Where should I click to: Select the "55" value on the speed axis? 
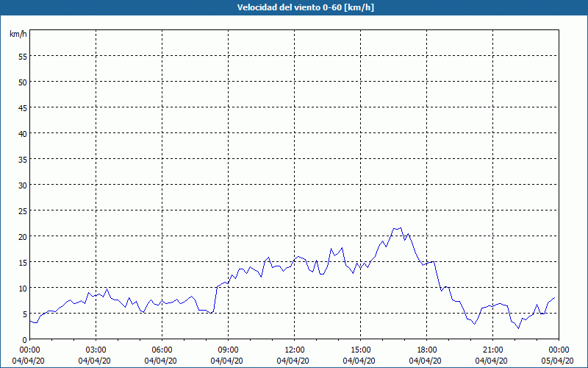coord(23,57)
